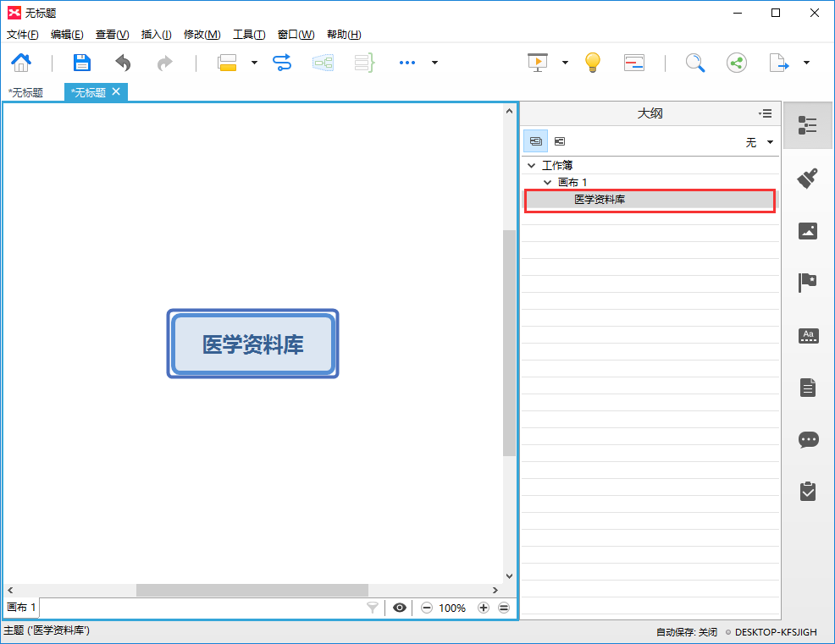Image resolution: width=835 pixels, height=644 pixels.
Task: Switch to the first *无标题 tab
Action: (x=25, y=92)
